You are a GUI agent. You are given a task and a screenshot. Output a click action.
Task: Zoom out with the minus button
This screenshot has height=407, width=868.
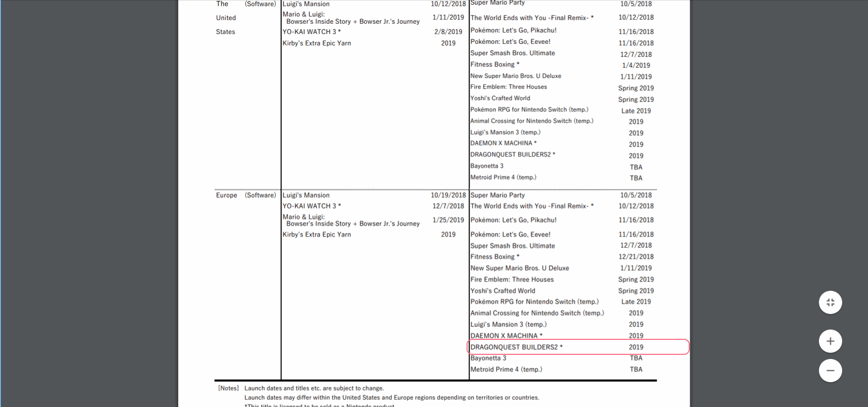[x=830, y=370]
